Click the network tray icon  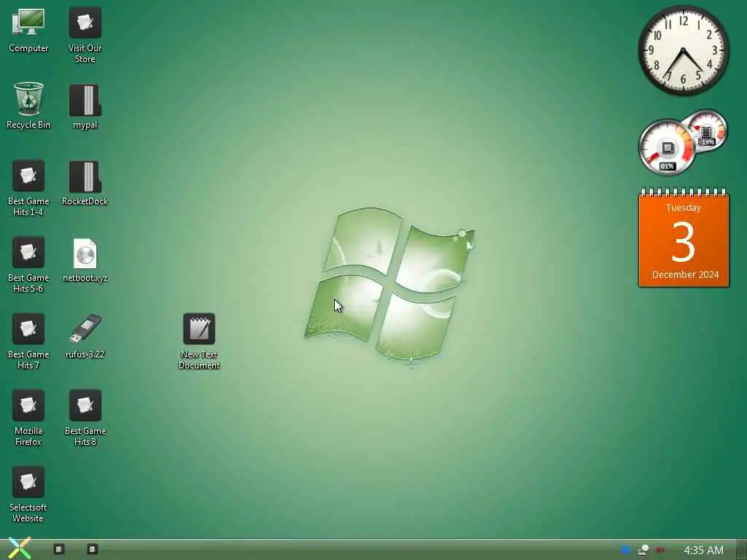(x=643, y=550)
